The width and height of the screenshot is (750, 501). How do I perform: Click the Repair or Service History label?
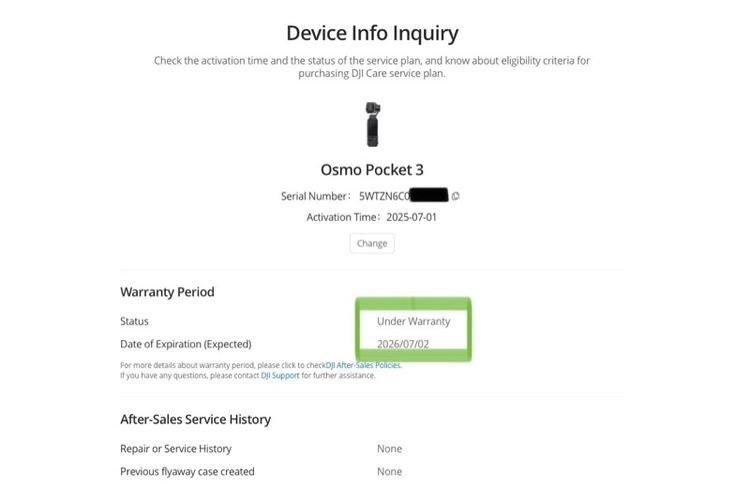(175, 449)
